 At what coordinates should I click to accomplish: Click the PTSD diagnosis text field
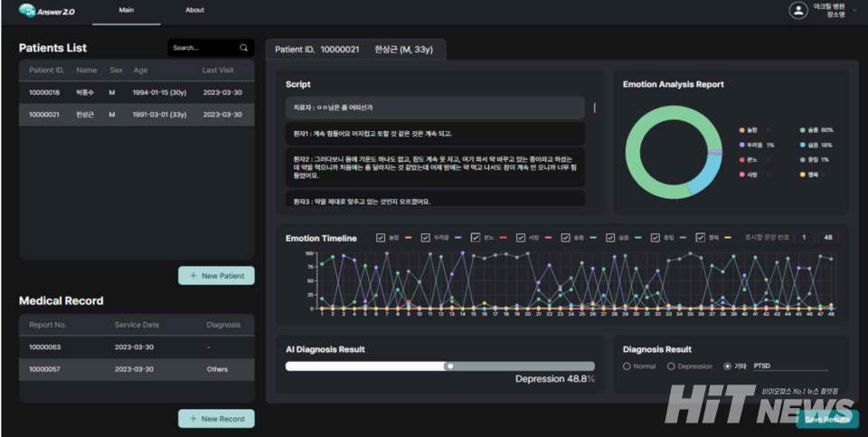click(788, 366)
